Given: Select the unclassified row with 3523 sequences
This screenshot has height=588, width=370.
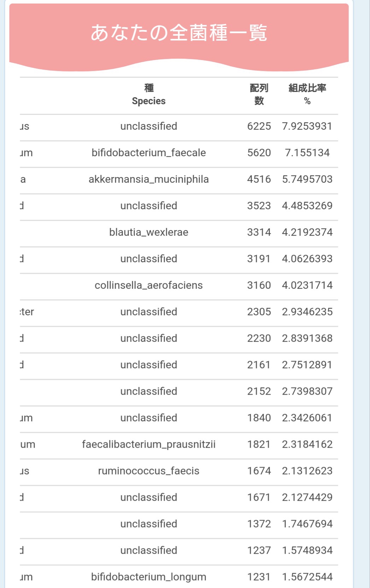Looking at the screenshot, I should pos(179,206).
